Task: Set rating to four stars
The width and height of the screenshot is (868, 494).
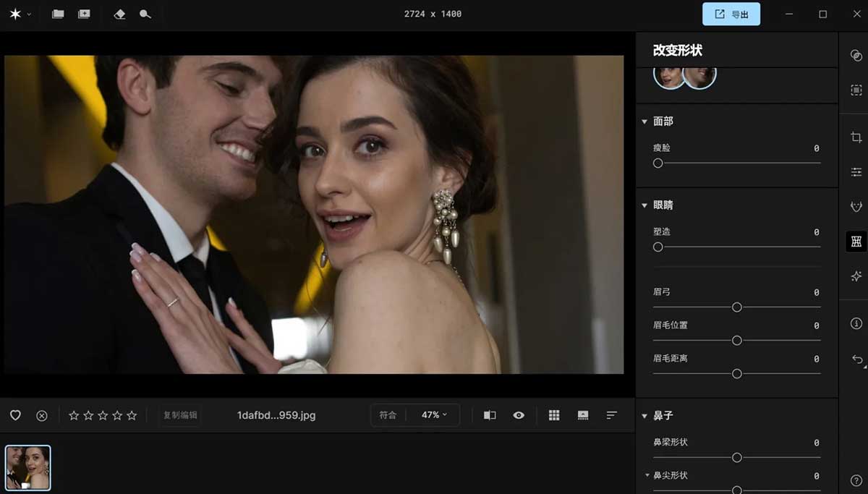Action: (117, 415)
